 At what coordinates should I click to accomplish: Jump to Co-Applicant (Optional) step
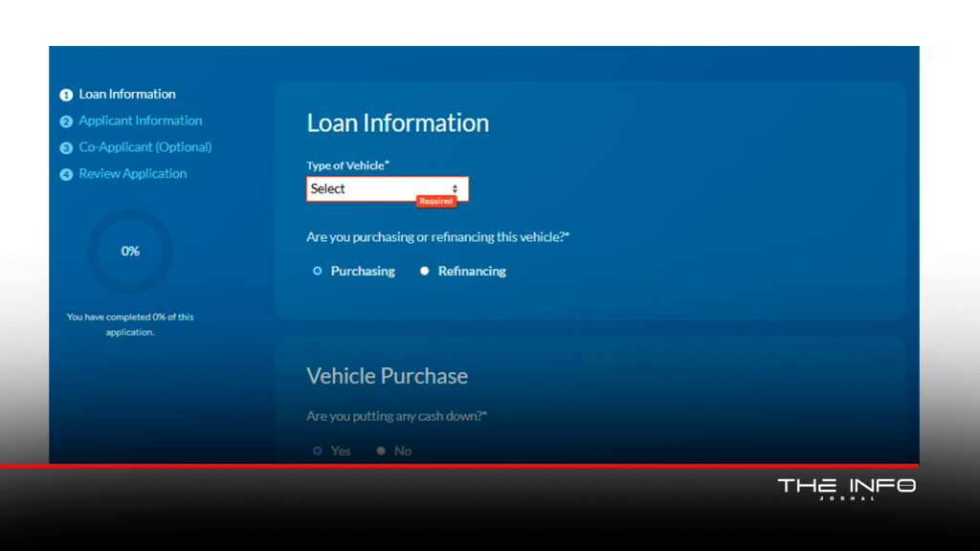pos(145,148)
